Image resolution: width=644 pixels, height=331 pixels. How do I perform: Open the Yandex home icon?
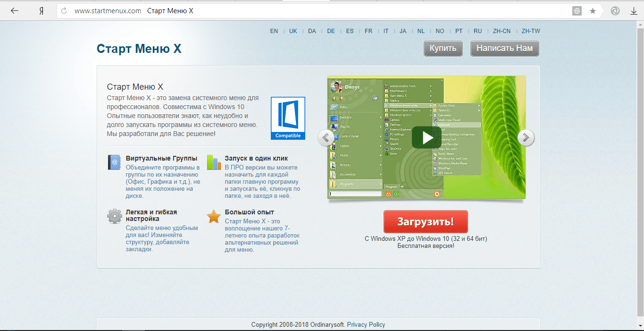42,11
